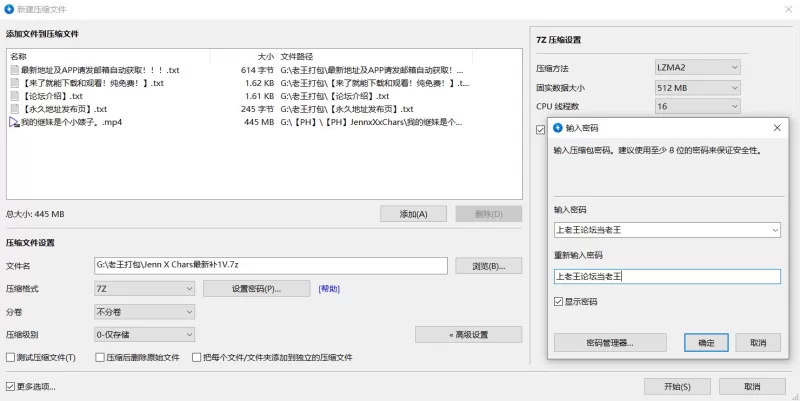Click 添加(A) button

point(413,214)
